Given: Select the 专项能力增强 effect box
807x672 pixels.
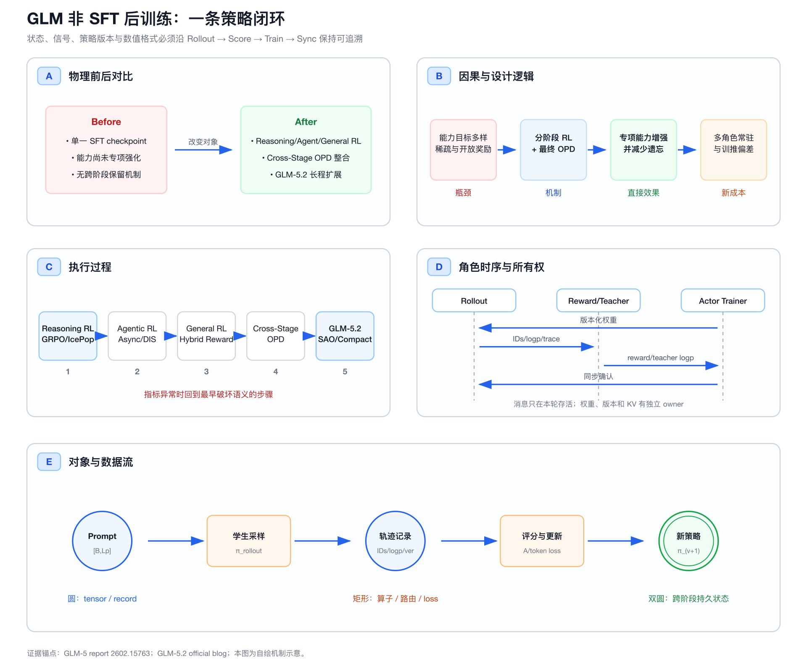Looking at the screenshot, I should click(x=643, y=150).
